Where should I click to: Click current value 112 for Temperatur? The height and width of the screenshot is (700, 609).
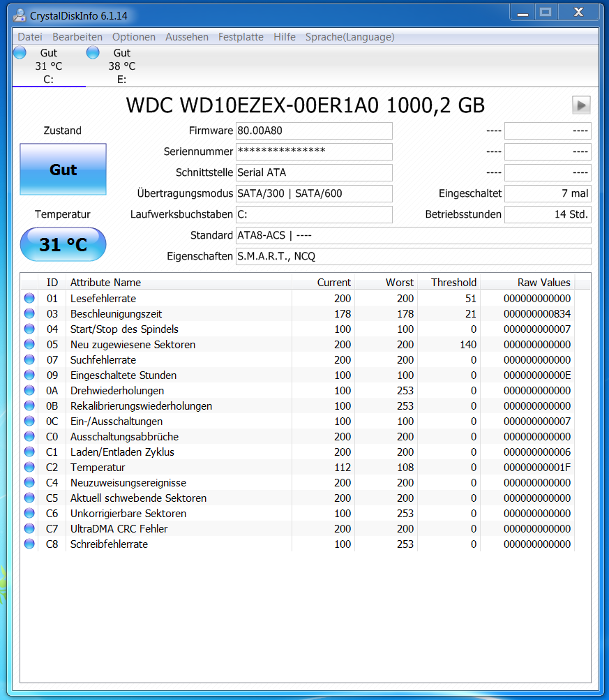pos(343,468)
